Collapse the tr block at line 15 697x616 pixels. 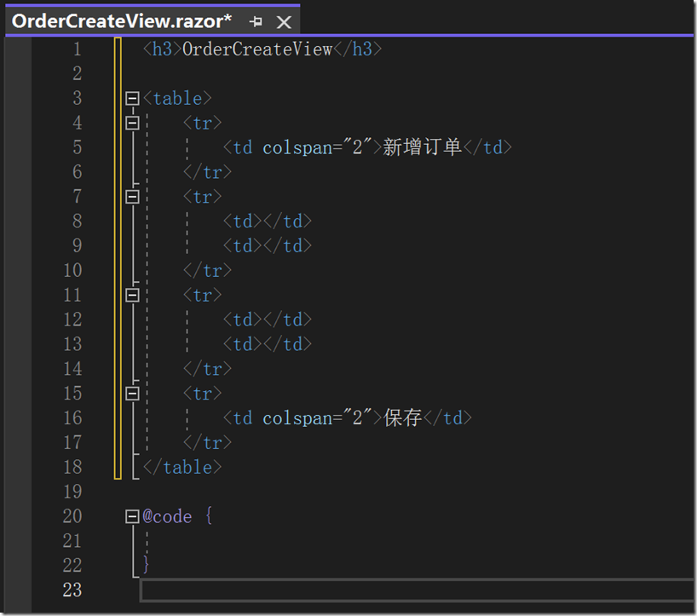pyautogui.click(x=132, y=394)
